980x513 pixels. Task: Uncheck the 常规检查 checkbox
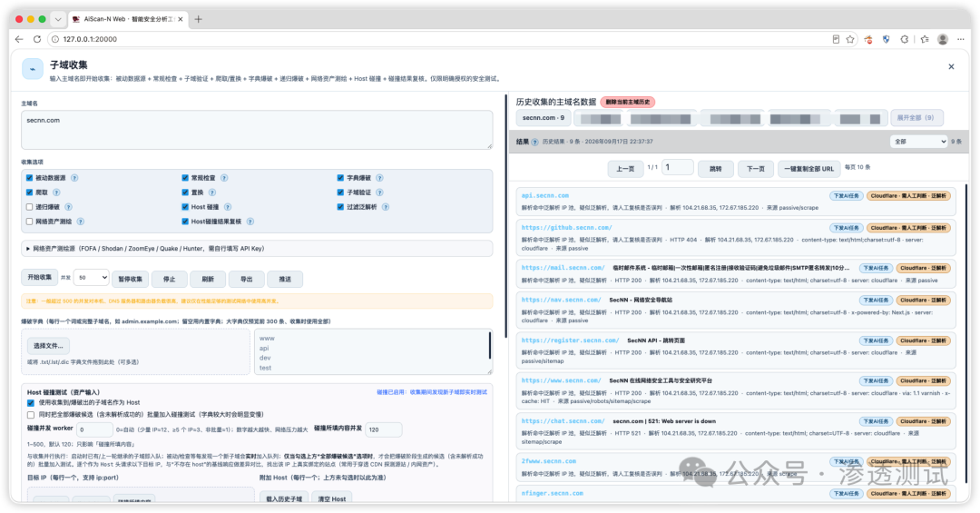point(185,178)
